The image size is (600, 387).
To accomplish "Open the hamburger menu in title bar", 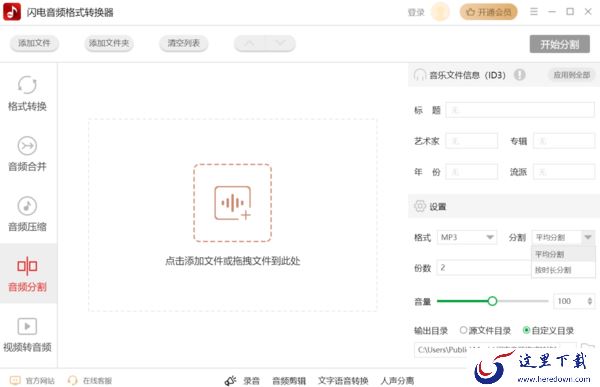I will pos(534,12).
